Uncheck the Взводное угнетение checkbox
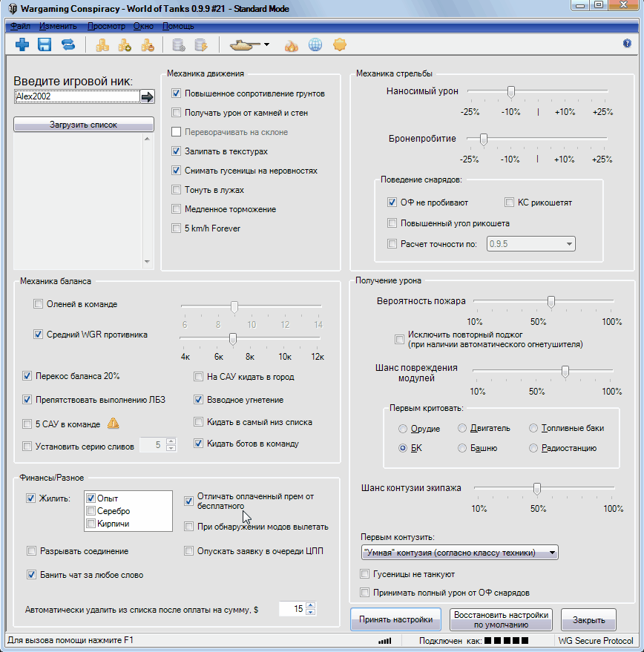Screen dimensions: 644x652 point(199,399)
